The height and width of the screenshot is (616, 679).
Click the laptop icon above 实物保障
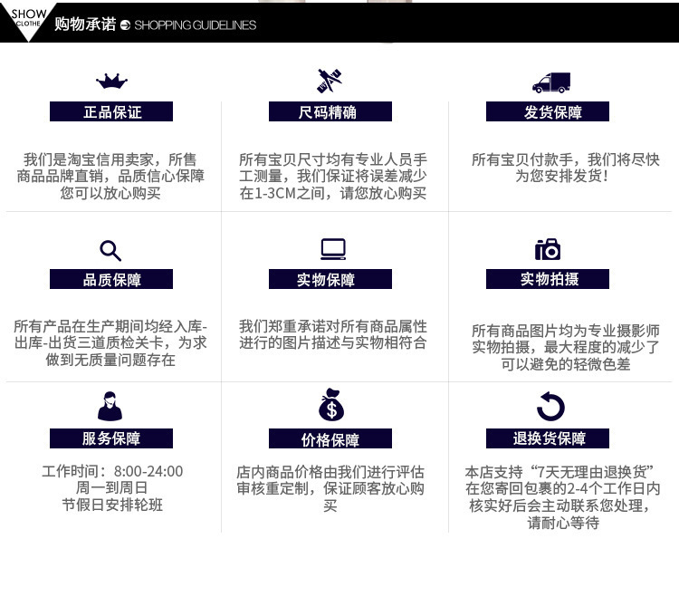coord(333,249)
